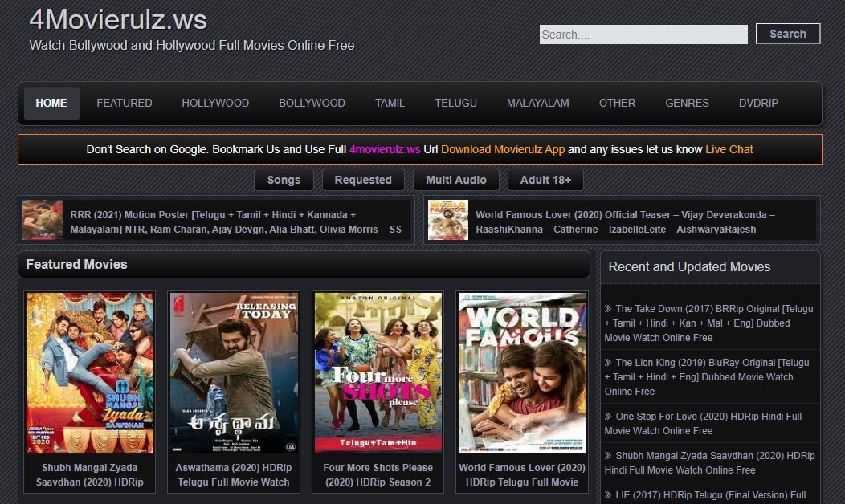The width and height of the screenshot is (845, 504).
Task: Open the OTHER menu item
Action: point(617,103)
